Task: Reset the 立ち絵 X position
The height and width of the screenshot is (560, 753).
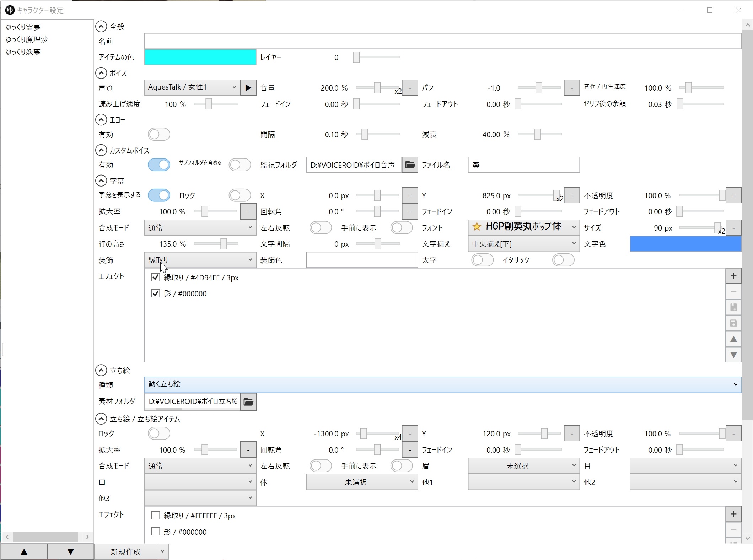Action: click(410, 434)
